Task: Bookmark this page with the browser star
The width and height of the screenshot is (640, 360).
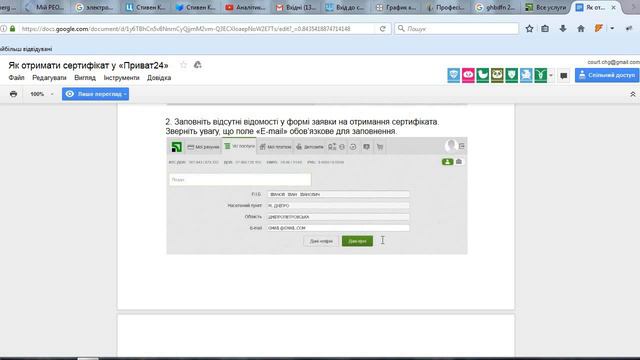Action: [529, 29]
